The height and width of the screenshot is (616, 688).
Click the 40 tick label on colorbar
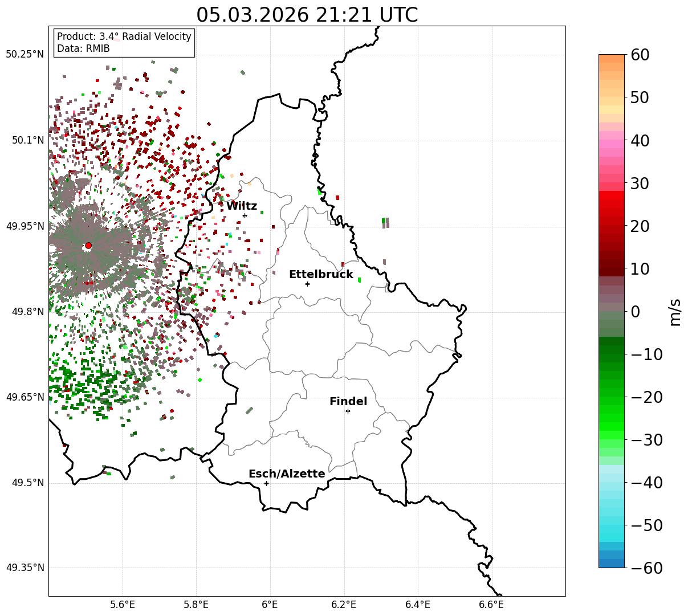pos(640,141)
